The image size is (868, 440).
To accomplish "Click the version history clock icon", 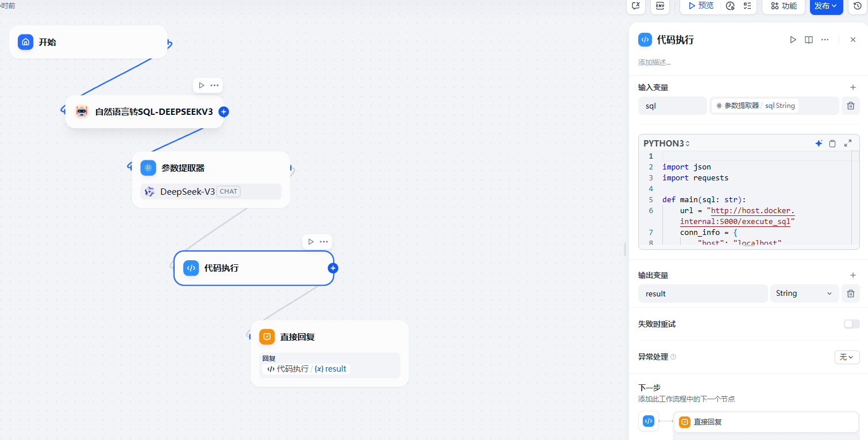I will pyautogui.click(x=858, y=6).
